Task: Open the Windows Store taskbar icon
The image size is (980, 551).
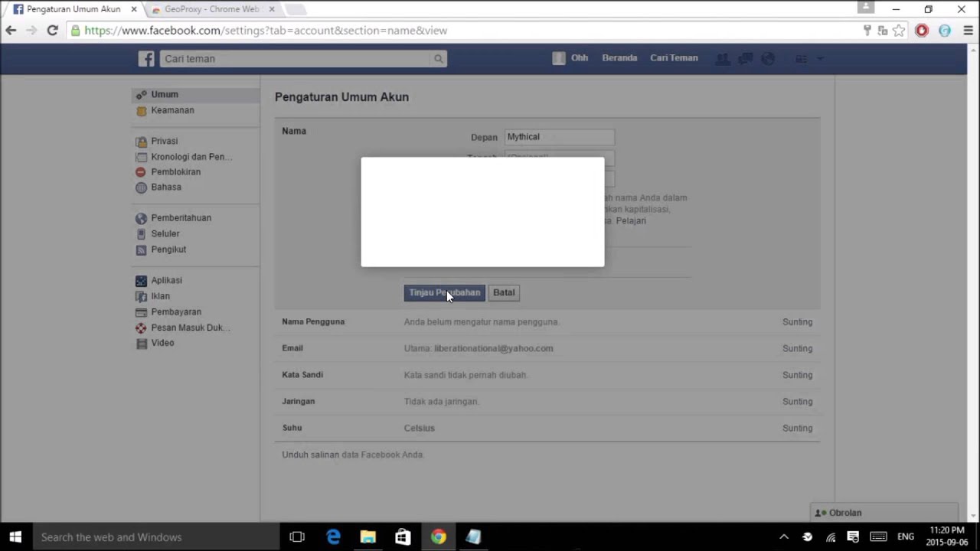Action: tap(403, 537)
